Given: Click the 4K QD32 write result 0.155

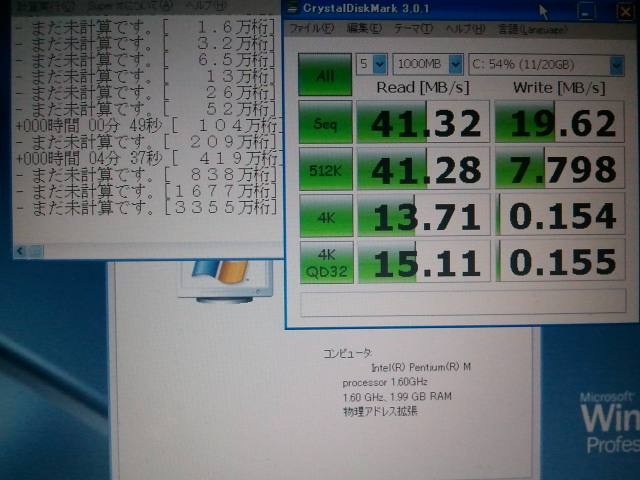Looking at the screenshot, I should coord(561,261).
